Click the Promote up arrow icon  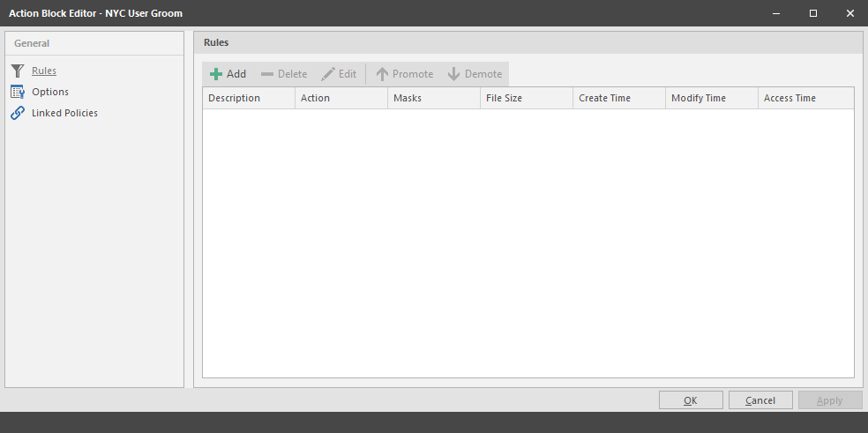point(382,74)
